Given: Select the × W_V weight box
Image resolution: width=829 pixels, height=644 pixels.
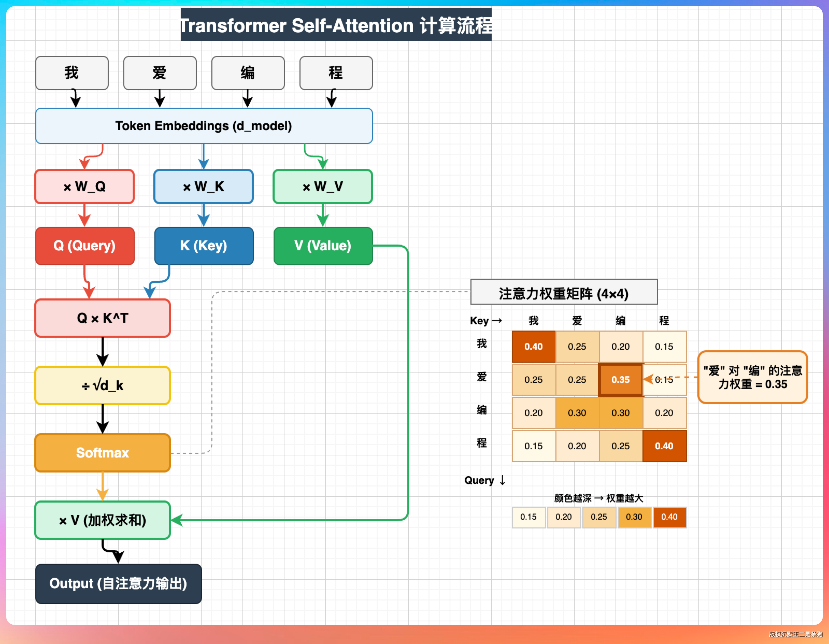Looking at the screenshot, I should [323, 186].
